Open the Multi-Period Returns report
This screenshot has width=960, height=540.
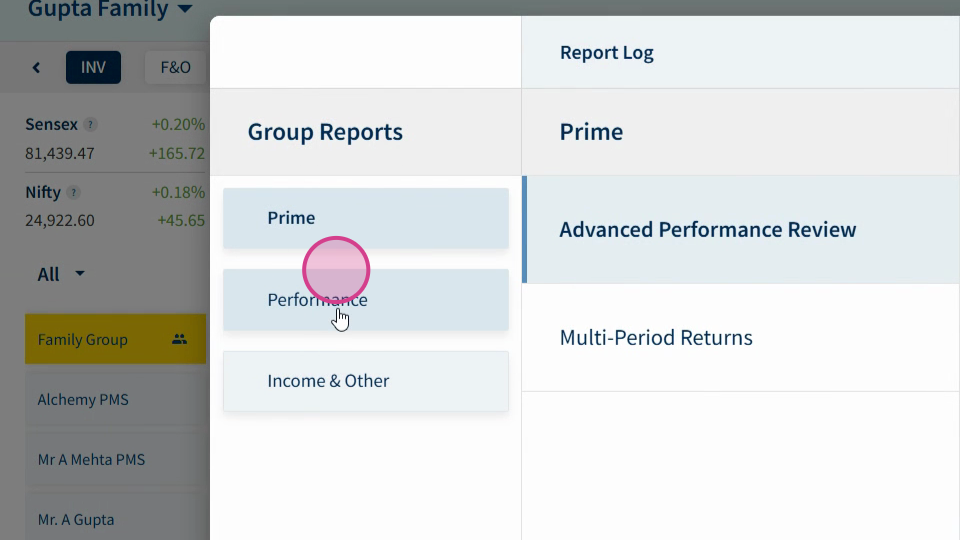coord(741,337)
